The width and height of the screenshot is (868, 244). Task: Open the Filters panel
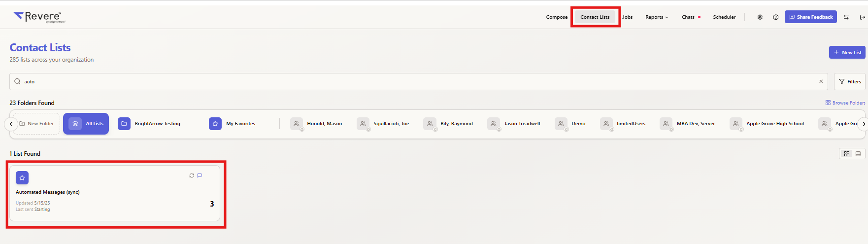coord(850,82)
